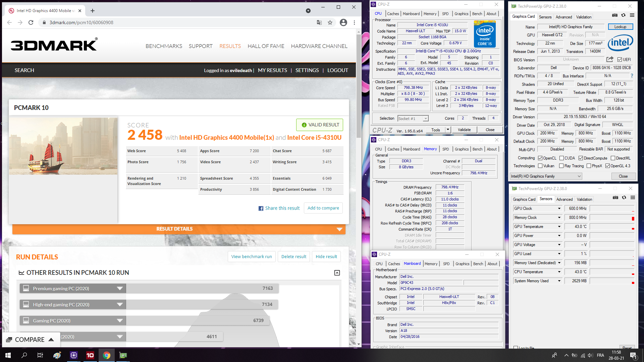644x362 pixels.
Task: Click the Chrome address bar URL
Action: [x=82, y=22]
